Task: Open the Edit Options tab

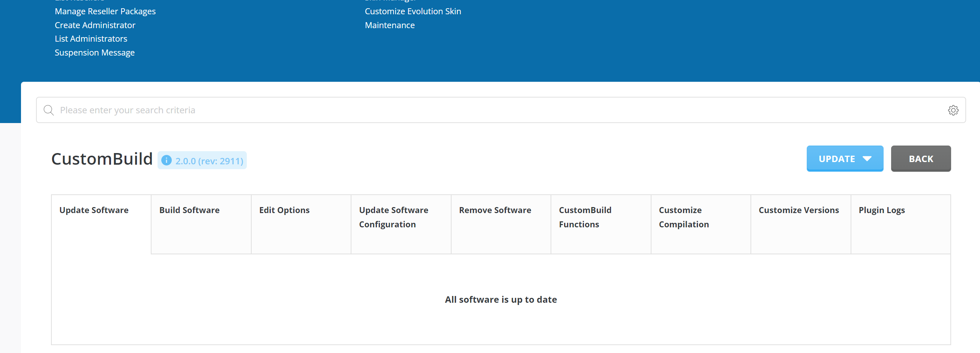Action: pos(301,224)
